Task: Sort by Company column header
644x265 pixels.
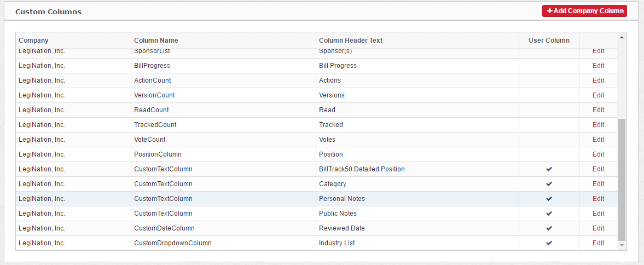Action: click(x=33, y=41)
